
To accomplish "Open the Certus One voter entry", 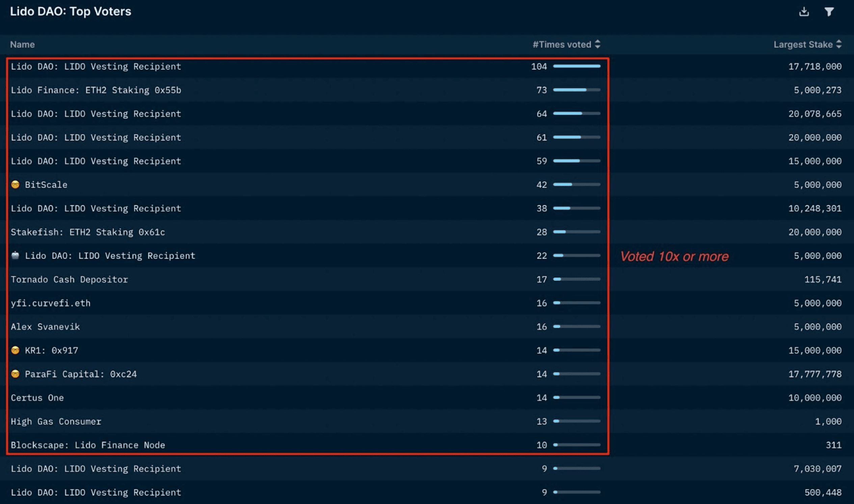I will coord(37,398).
